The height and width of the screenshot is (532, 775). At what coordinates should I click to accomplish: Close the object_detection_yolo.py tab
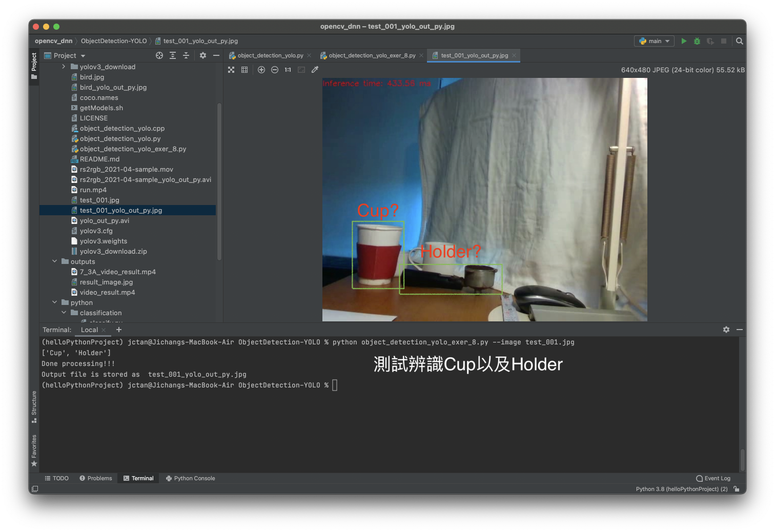[x=309, y=55]
